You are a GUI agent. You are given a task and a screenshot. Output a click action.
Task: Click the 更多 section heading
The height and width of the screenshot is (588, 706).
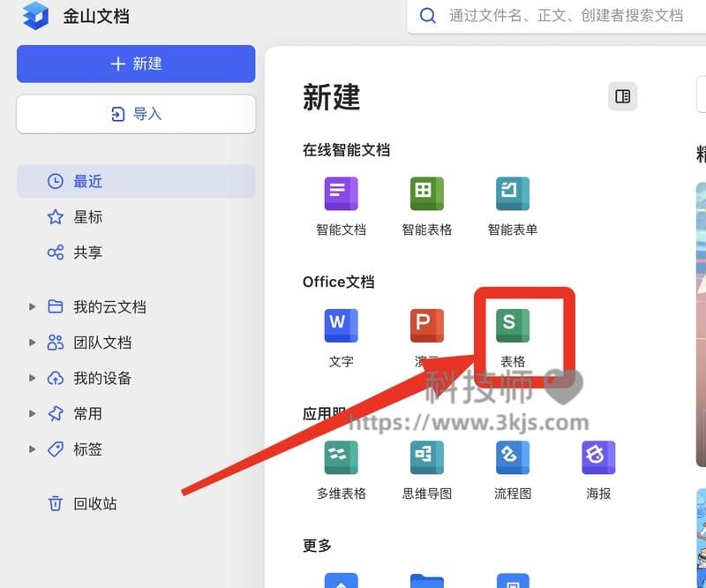coord(317,546)
